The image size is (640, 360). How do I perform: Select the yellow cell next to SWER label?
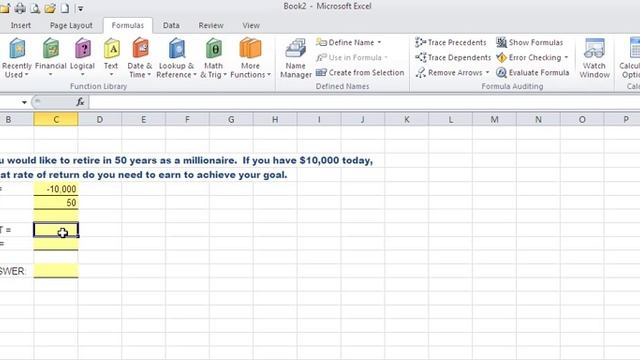56,271
